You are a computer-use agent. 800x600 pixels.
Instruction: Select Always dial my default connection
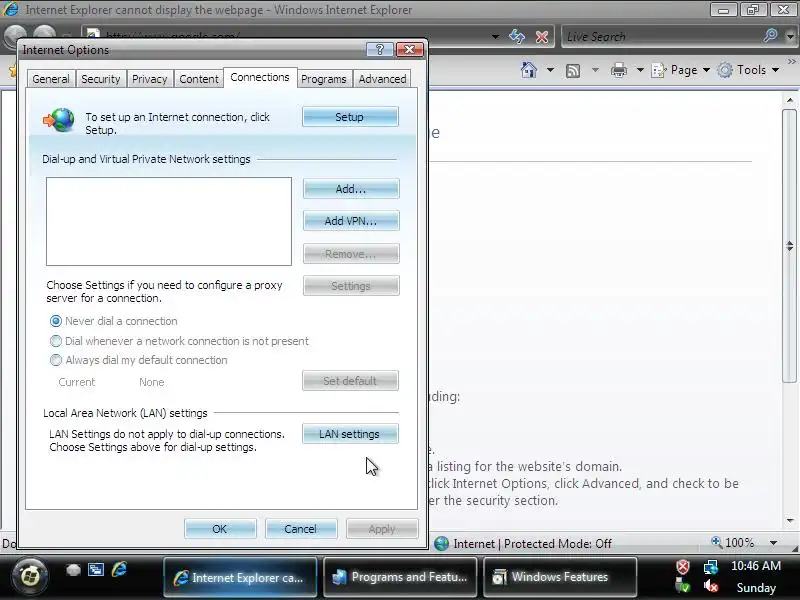pos(138,360)
